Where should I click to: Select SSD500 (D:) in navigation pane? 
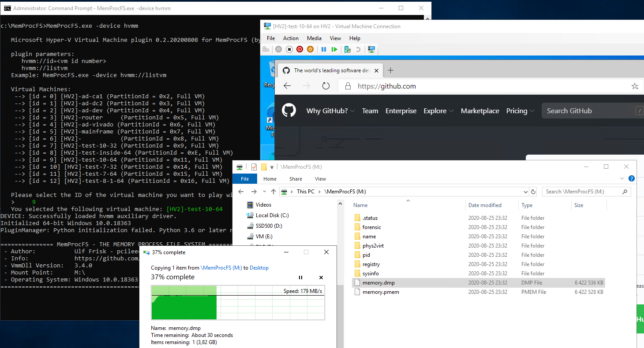pyautogui.click(x=269, y=226)
